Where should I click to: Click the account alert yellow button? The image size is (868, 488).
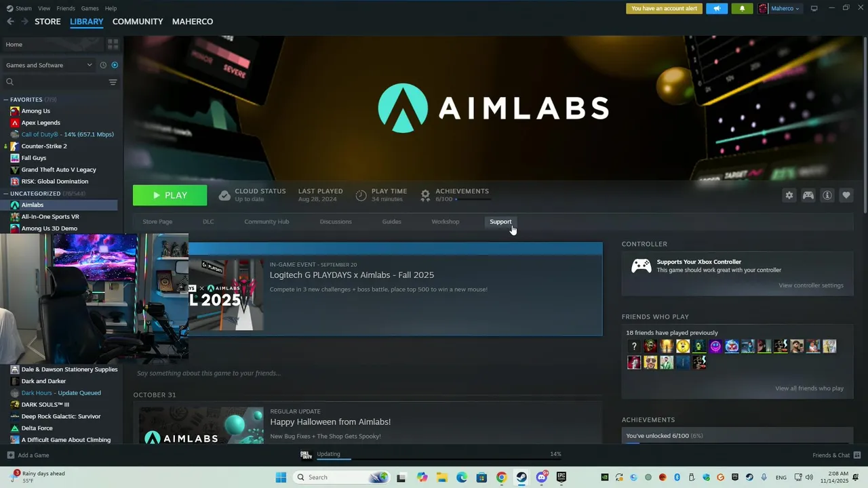tap(664, 9)
